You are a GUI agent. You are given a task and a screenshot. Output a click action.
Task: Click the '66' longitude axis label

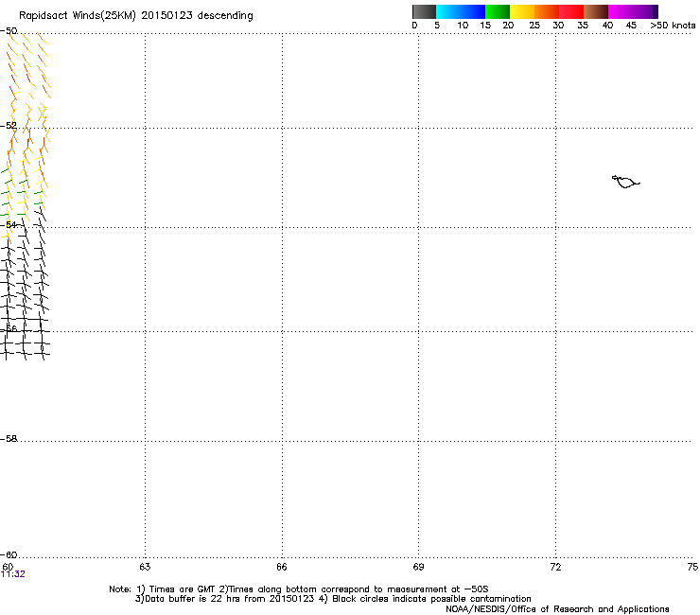pos(282,567)
